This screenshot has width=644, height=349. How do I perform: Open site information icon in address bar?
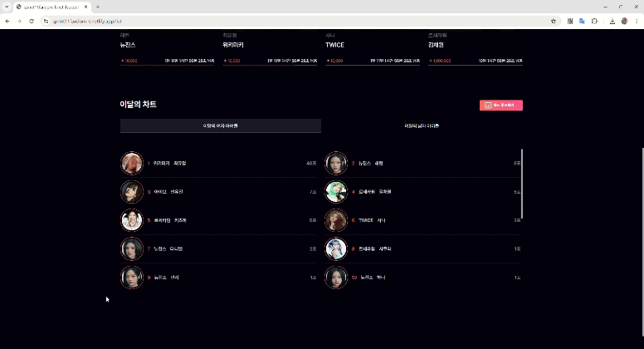[46, 21]
